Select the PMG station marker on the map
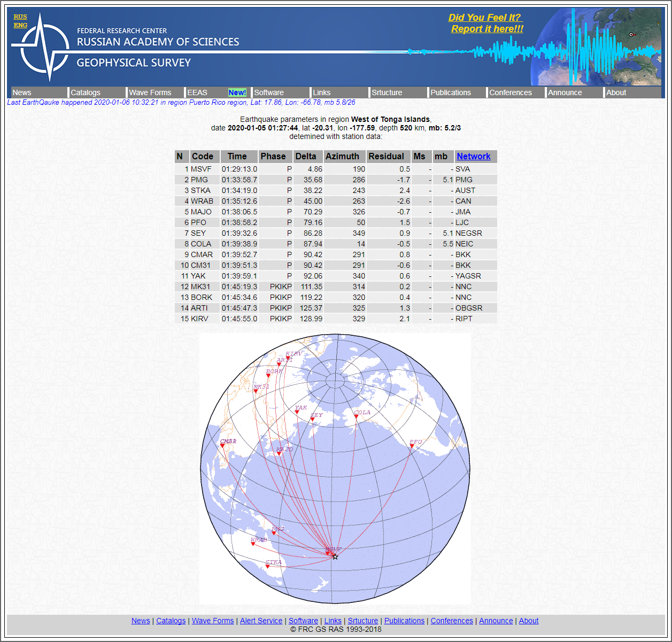This screenshot has width=672, height=642. click(x=274, y=533)
